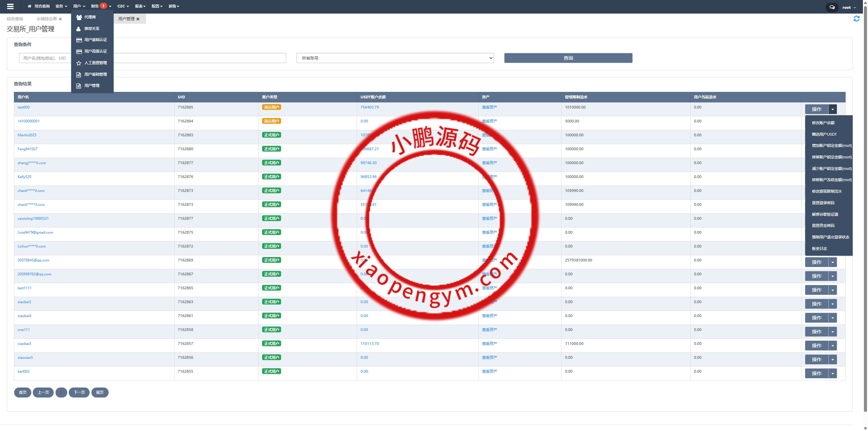Image resolution: width=868 pixels, height=431 pixels.
Task: Click the refresh icon at top right
Action: click(856, 19)
